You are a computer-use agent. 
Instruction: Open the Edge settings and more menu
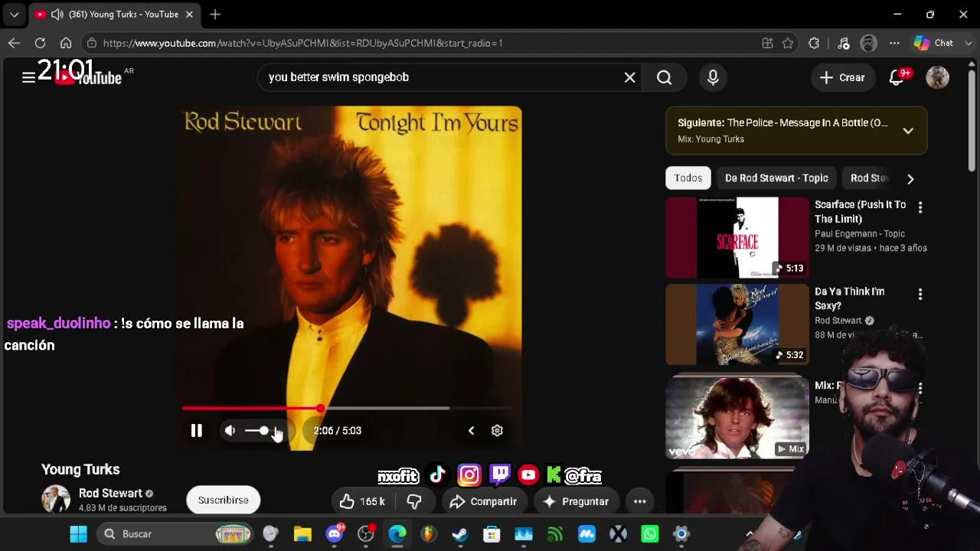[x=894, y=43]
